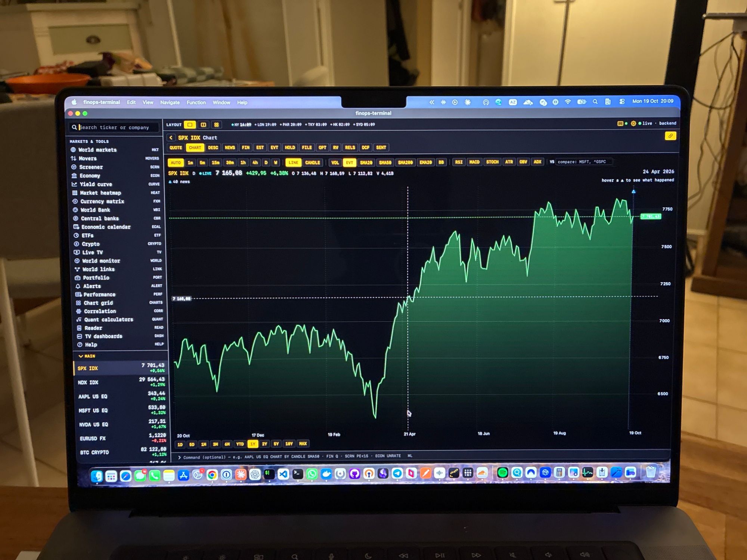Open the Portfolio tool

[x=118, y=278]
